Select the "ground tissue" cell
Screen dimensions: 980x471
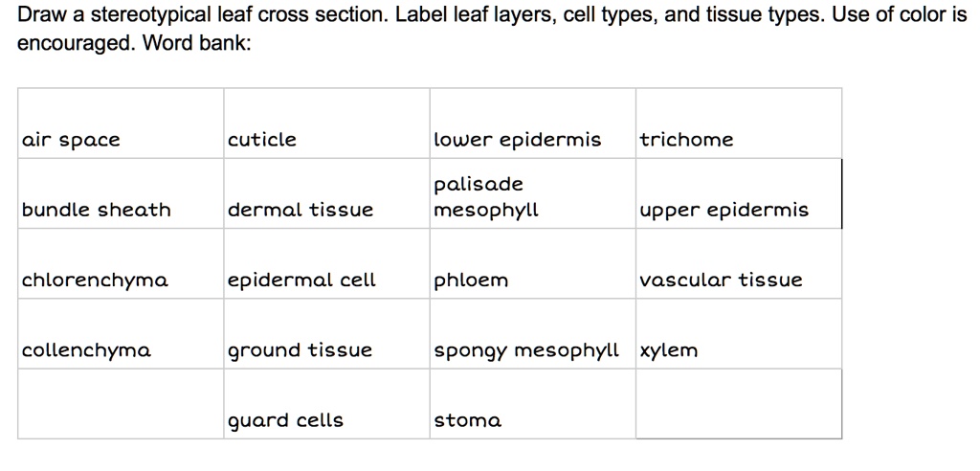click(x=300, y=350)
